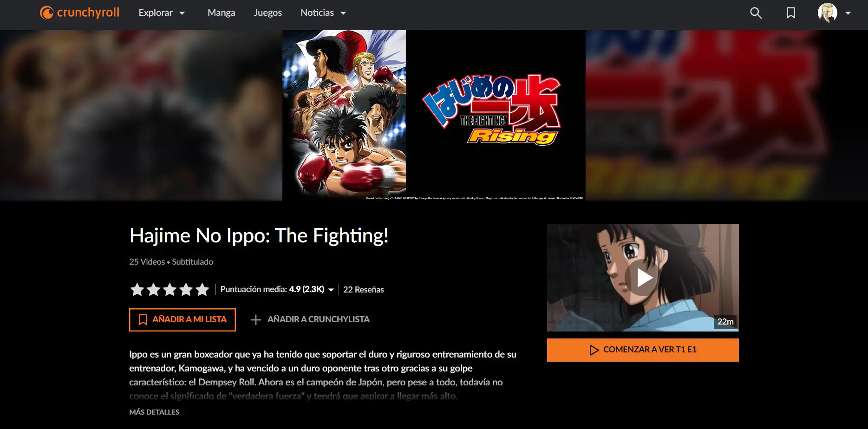
Task: Rate the show with the first star
Action: pyautogui.click(x=137, y=290)
